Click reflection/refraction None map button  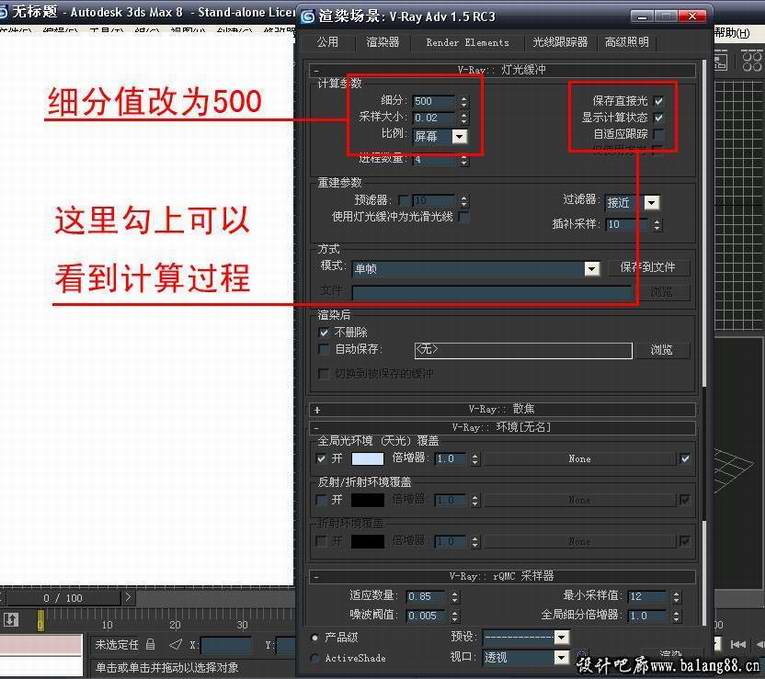(580, 500)
